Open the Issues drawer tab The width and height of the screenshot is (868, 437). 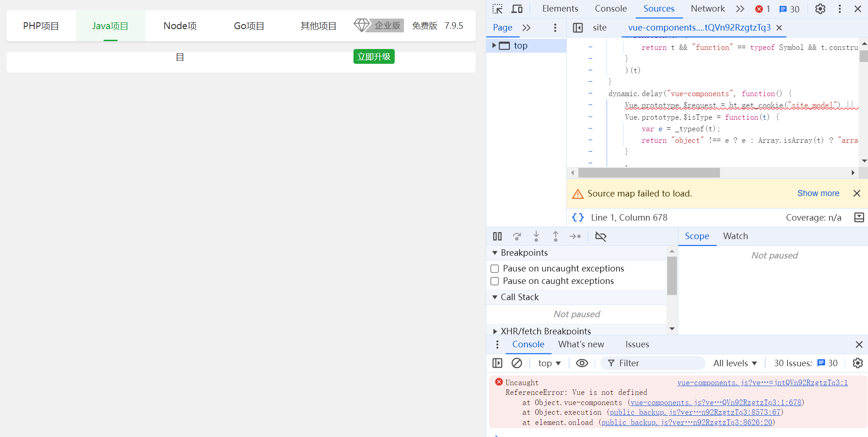tap(637, 345)
